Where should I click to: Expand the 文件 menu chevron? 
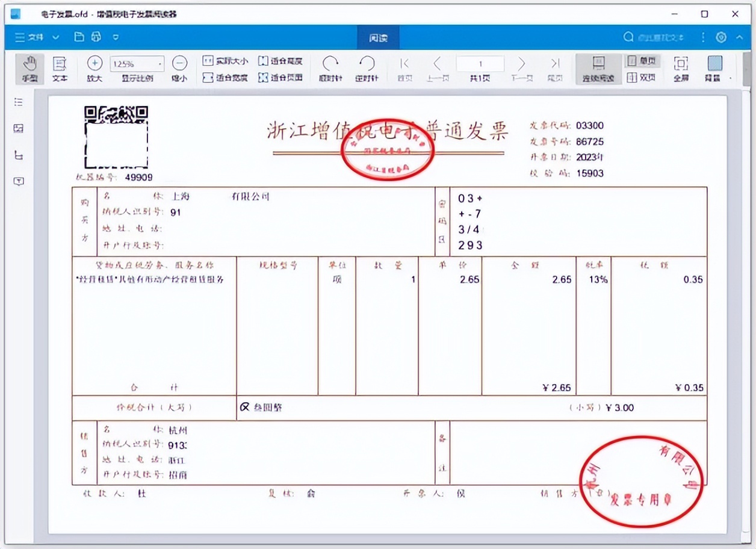tap(55, 37)
